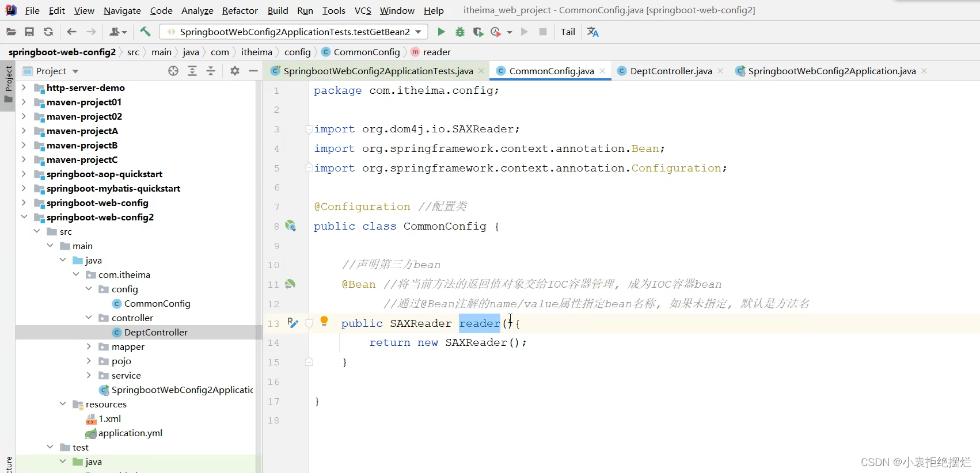Collapse the springboot-web-config2 module
Viewport: 980px width, 473px height.
24,217
